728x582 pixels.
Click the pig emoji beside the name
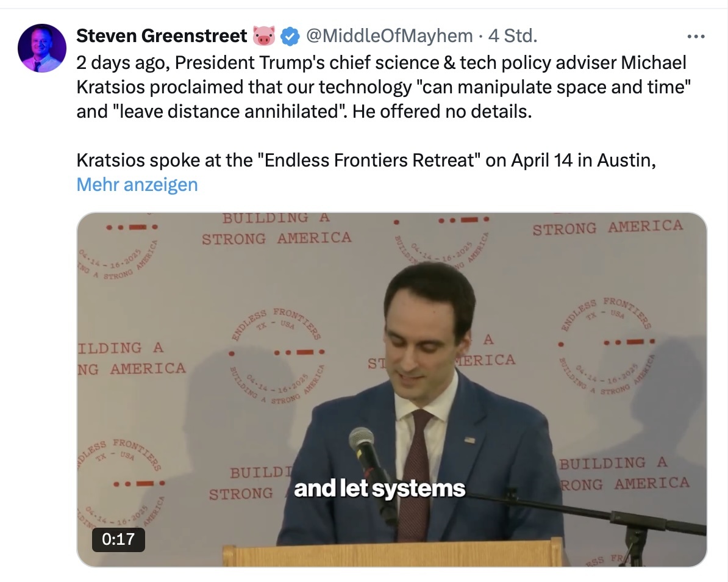click(264, 36)
